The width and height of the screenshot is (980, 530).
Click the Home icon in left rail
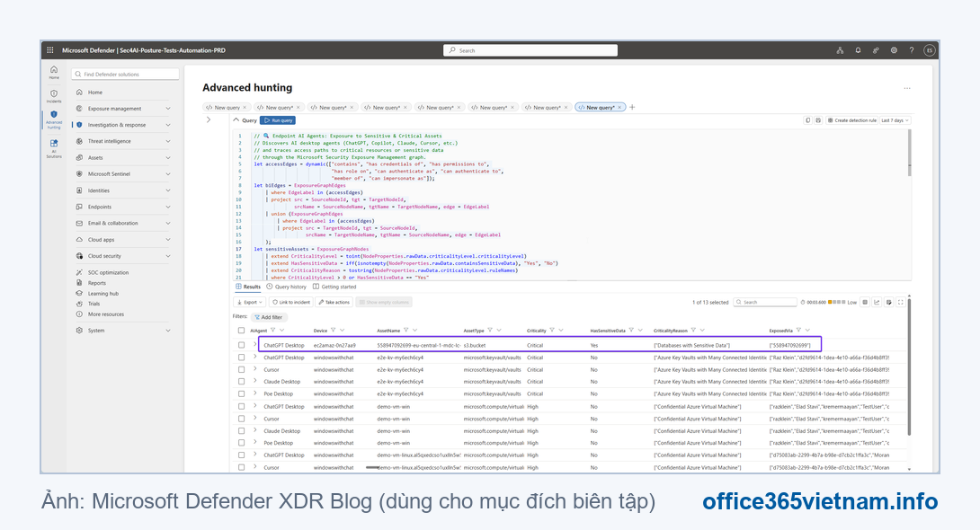(54, 72)
